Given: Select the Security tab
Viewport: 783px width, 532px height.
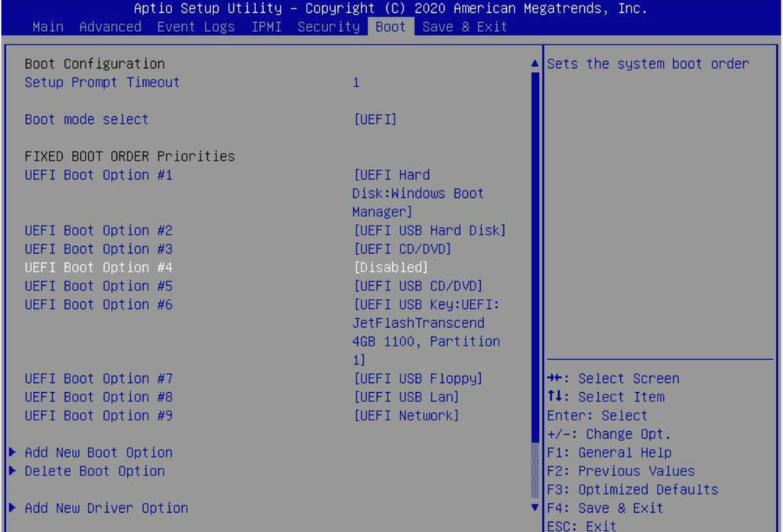Looking at the screenshot, I should click(x=328, y=27).
